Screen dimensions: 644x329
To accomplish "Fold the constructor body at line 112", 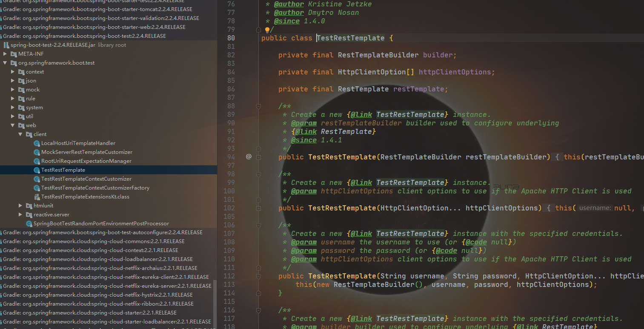I will point(258,276).
